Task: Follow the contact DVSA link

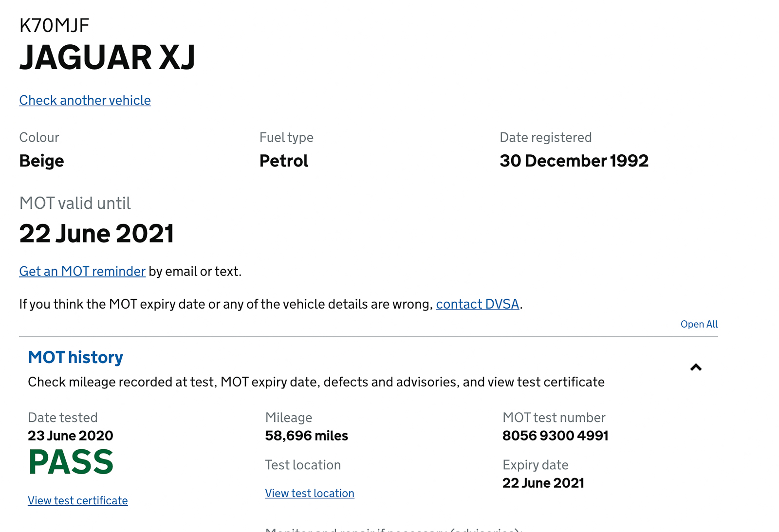Action: 477,304
